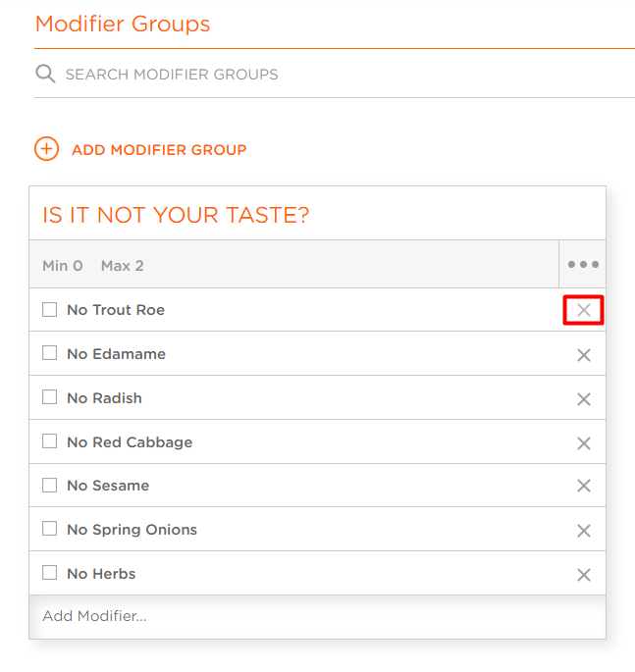Screen dimensions: 635x672
Task: Click the Add Modifier input field
Action: 317,616
